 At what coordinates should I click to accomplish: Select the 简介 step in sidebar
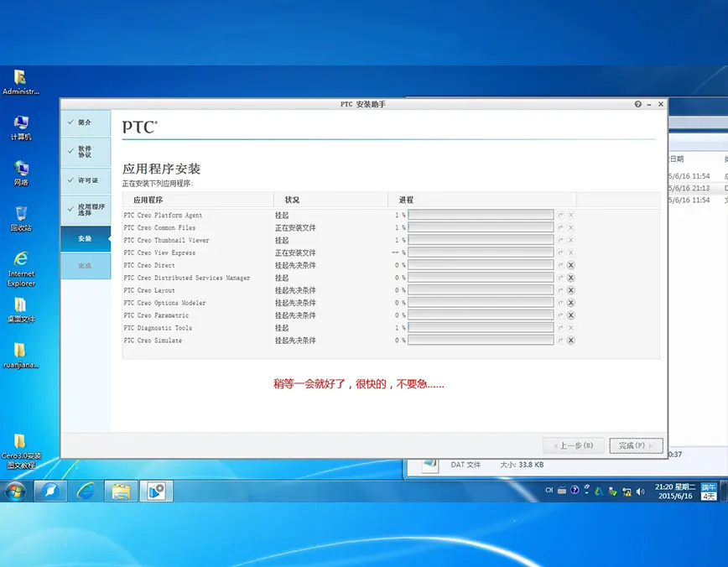click(x=86, y=122)
